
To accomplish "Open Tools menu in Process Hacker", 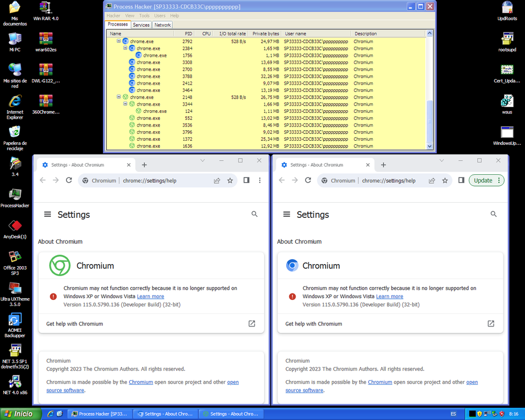I will pyautogui.click(x=144, y=15).
